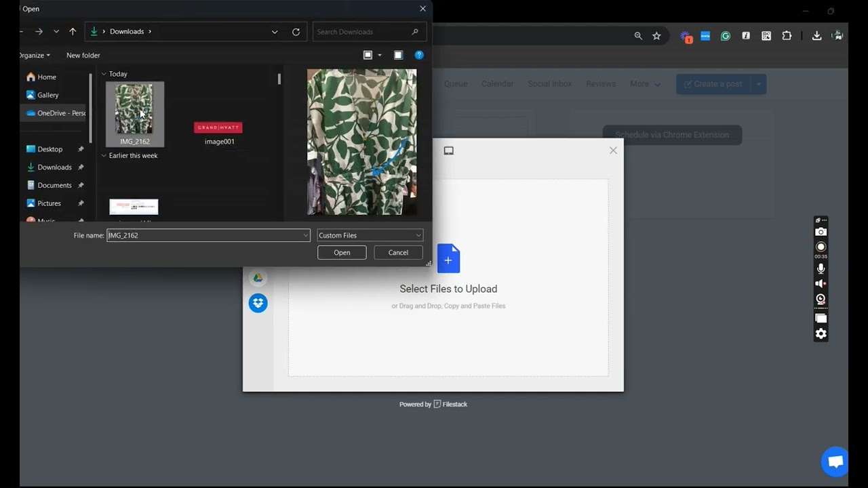
Task: Open the Chrome Extensions puzzle icon
Action: coord(787,36)
